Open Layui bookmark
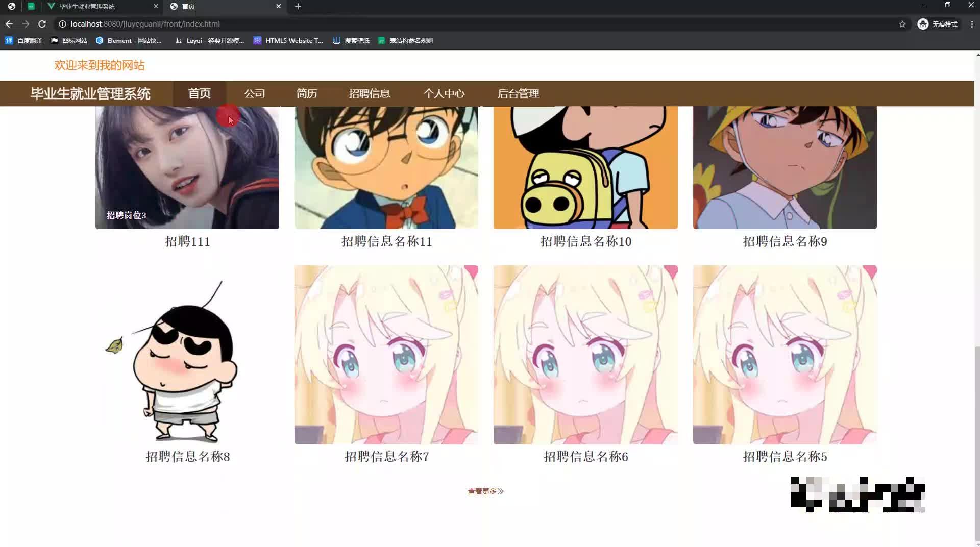 tap(209, 40)
